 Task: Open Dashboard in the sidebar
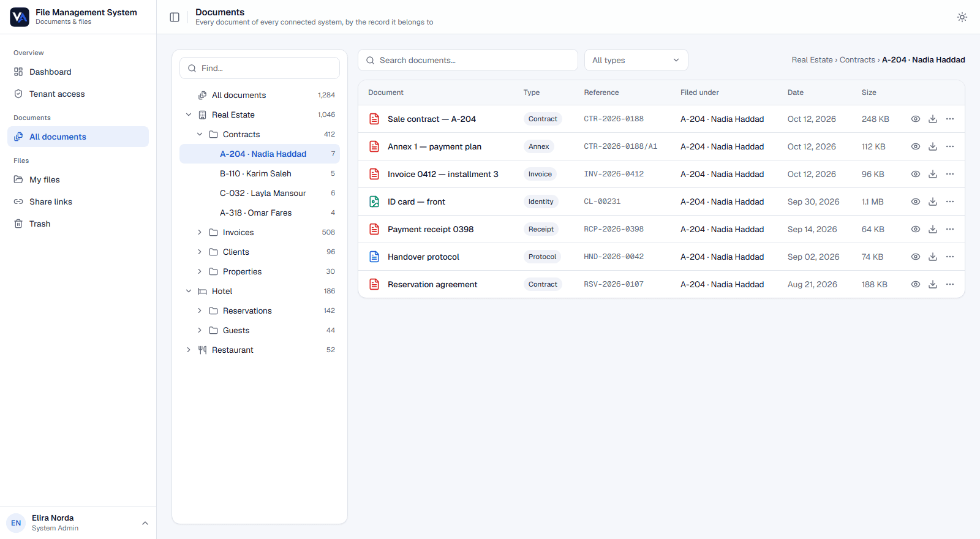click(x=78, y=72)
